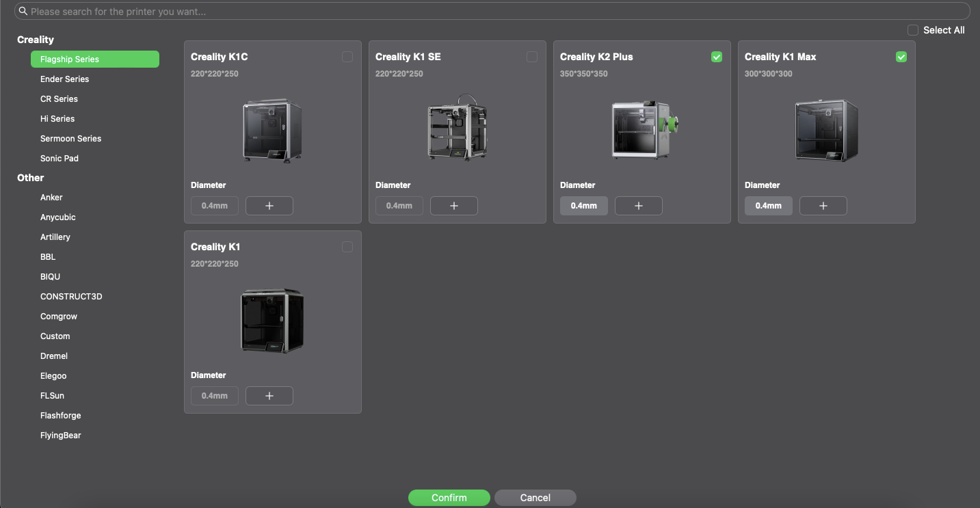Select the Dremel brand
Image resolution: width=980 pixels, height=508 pixels.
pyautogui.click(x=54, y=356)
